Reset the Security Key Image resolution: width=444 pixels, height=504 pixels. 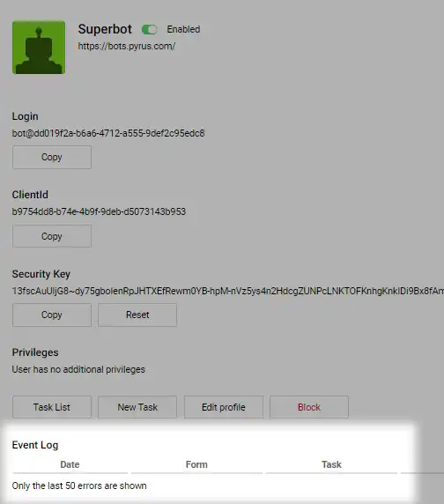(137, 315)
